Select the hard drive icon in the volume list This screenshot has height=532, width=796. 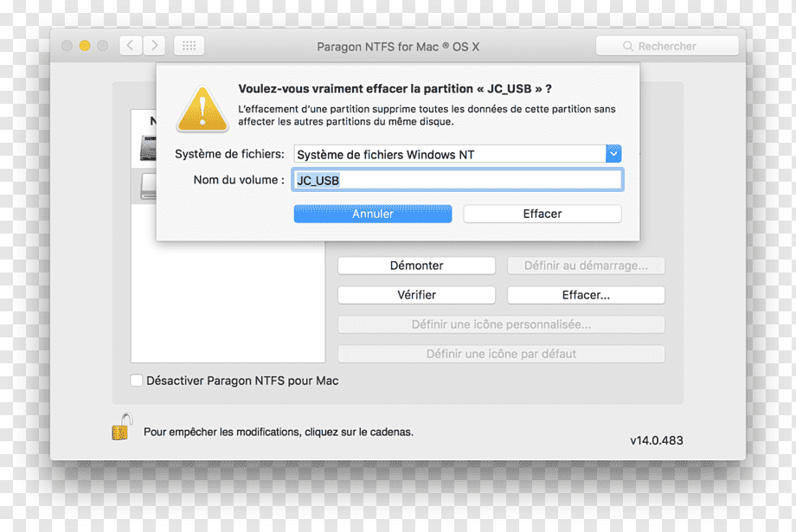tap(148, 149)
